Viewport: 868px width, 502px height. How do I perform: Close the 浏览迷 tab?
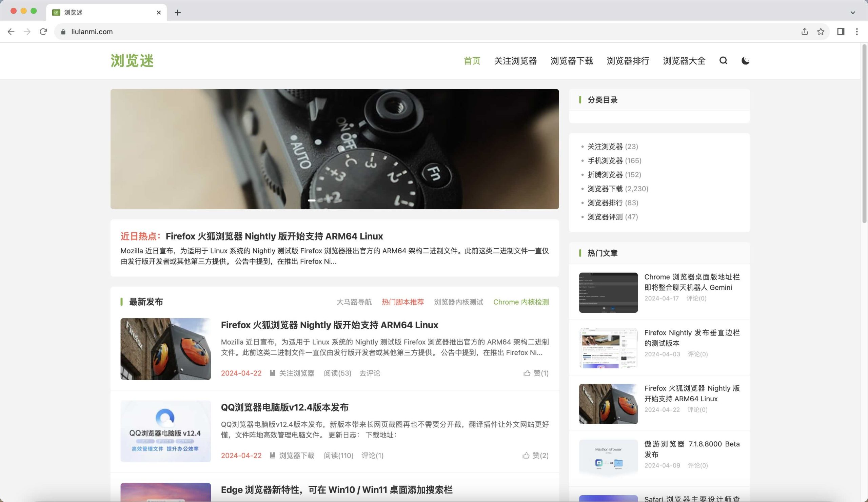[x=158, y=13]
